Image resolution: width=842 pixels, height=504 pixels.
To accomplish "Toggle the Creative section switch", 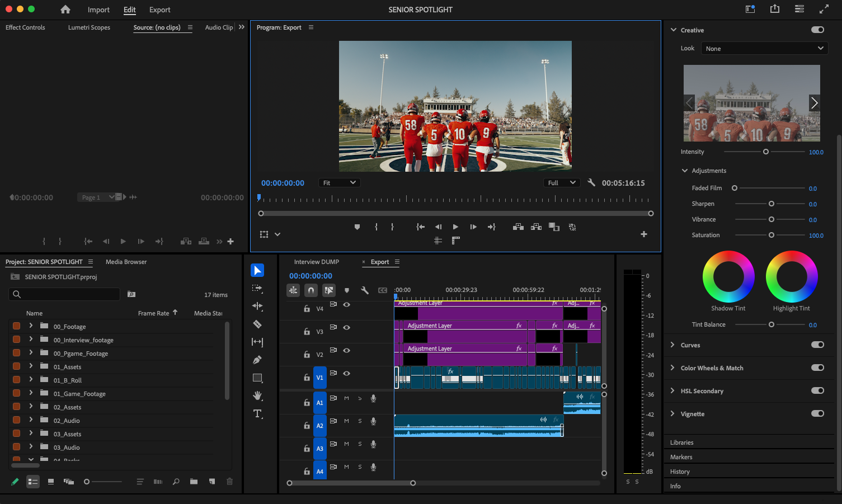I will [817, 30].
